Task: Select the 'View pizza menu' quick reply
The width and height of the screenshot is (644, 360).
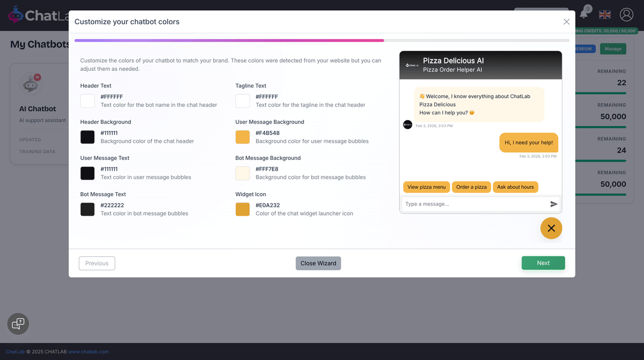Action: point(427,187)
